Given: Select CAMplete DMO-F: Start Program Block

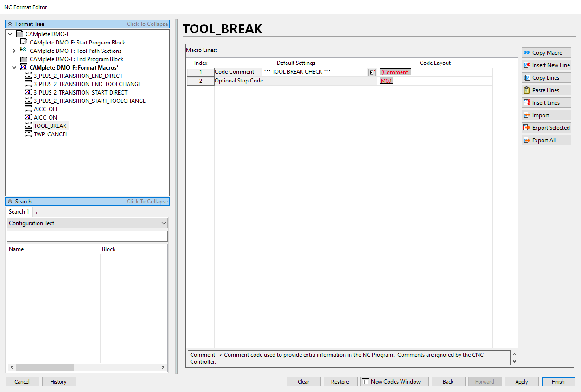Looking at the screenshot, I should [77, 43].
